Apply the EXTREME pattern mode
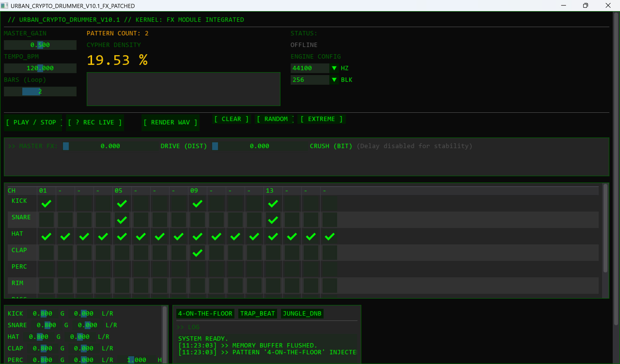 tap(321, 119)
